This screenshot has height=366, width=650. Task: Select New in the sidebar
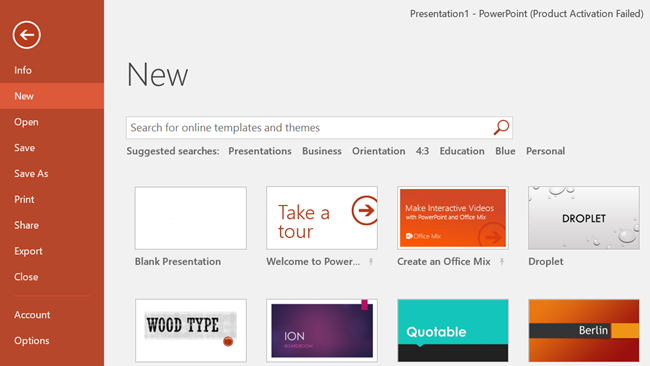coord(52,96)
